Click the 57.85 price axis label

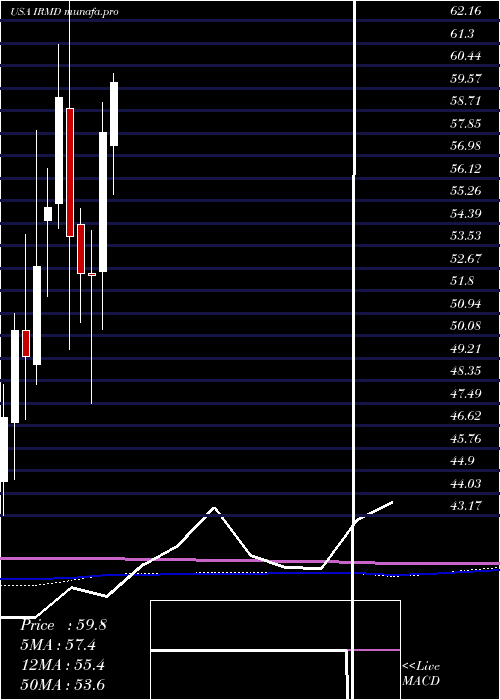(466, 123)
